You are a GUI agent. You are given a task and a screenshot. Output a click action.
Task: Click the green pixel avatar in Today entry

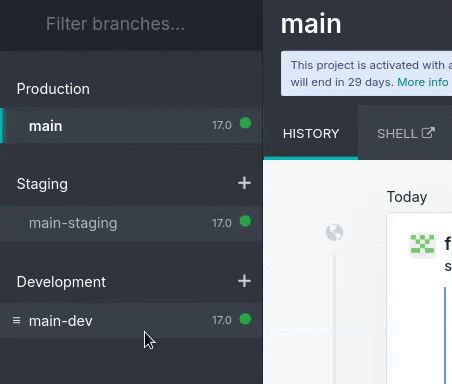click(x=422, y=245)
